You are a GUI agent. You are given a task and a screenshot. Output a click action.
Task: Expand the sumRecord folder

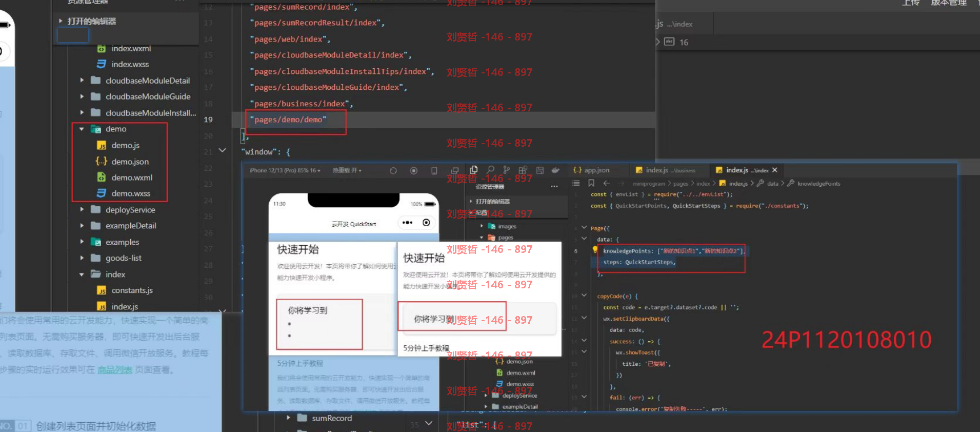pyautogui.click(x=289, y=418)
